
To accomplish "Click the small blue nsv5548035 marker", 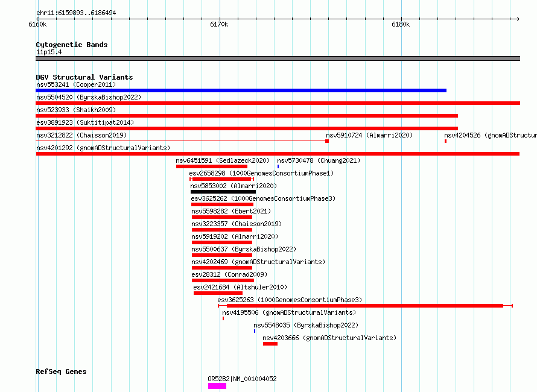I will pos(255,331).
